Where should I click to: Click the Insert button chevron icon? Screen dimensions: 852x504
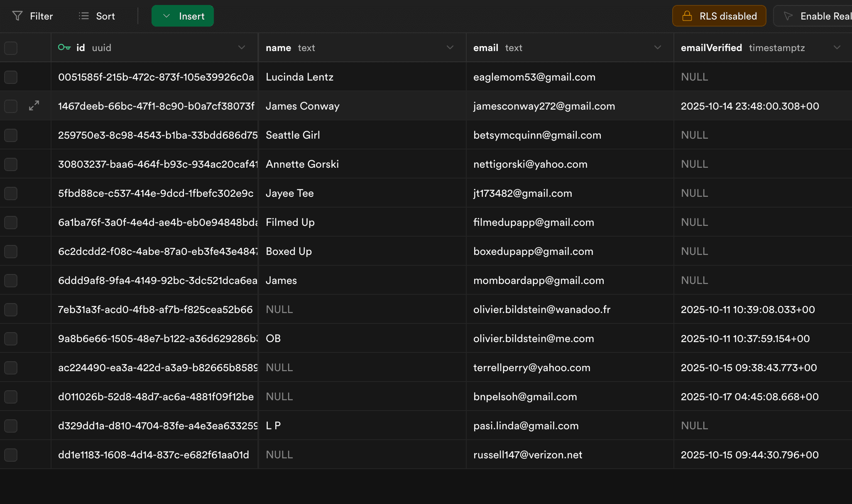pyautogui.click(x=166, y=16)
